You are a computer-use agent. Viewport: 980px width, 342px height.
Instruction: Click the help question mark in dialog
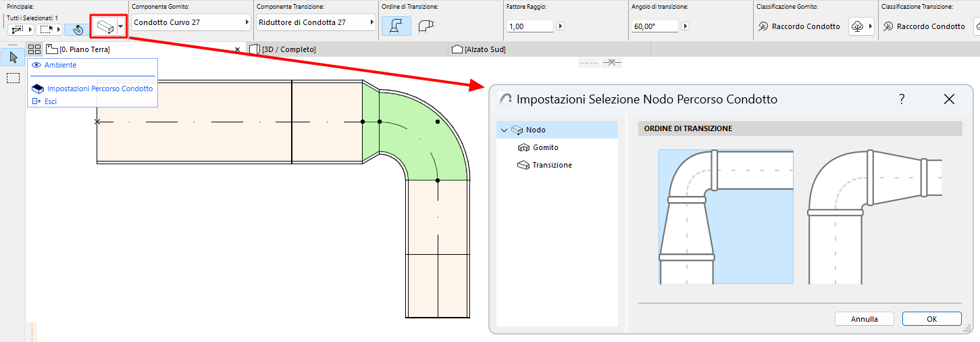(x=902, y=99)
